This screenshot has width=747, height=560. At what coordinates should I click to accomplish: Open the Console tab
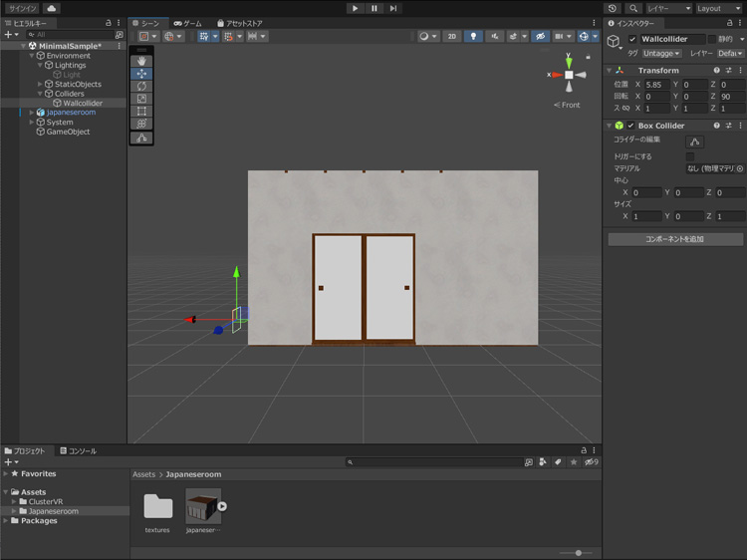pos(78,451)
